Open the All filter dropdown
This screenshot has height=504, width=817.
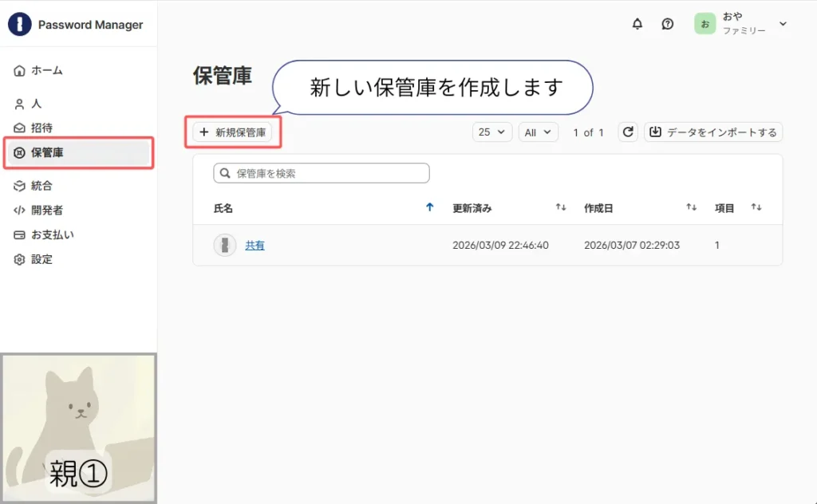click(538, 132)
